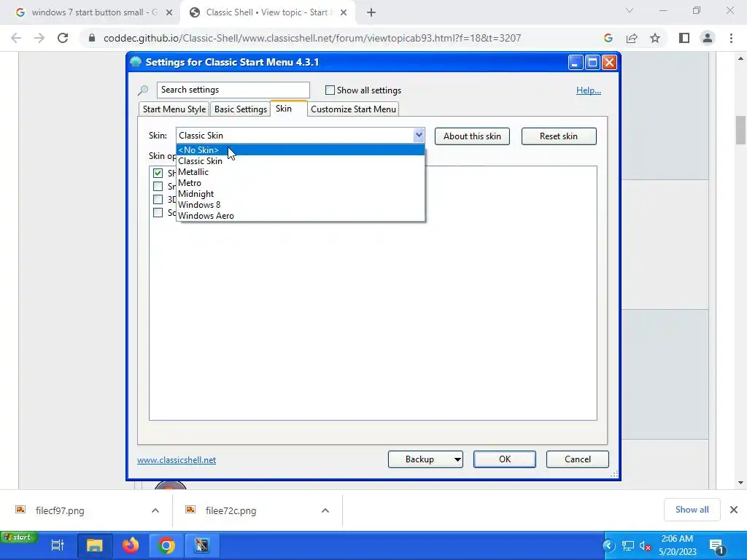Confirm with the OK button
This screenshot has height=560, width=747.
click(x=505, y=459)
